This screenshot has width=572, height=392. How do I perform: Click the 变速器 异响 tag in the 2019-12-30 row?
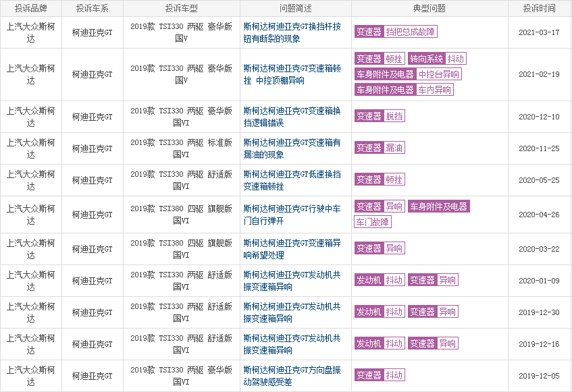coord(433,312)
